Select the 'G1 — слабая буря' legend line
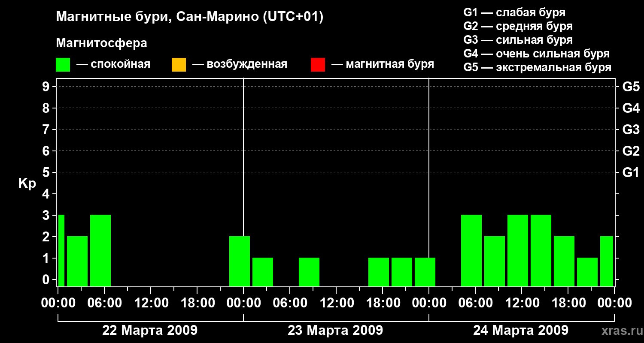 click(x=514, y=12)
